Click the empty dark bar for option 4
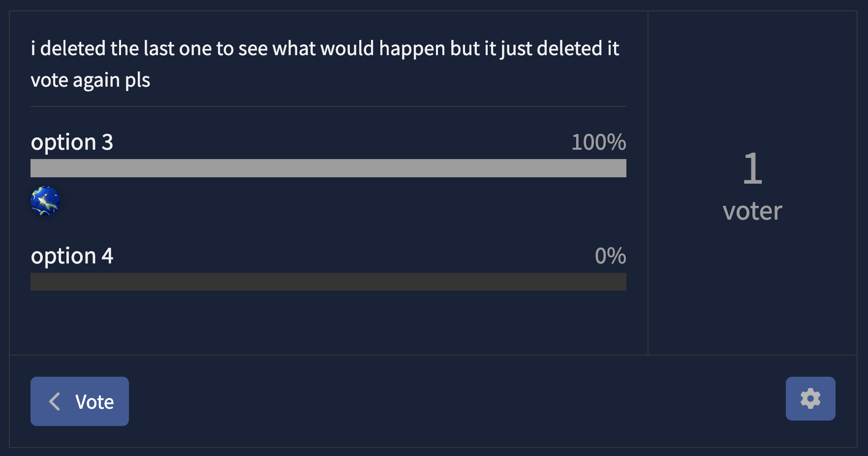 click(x=328, y=282)
